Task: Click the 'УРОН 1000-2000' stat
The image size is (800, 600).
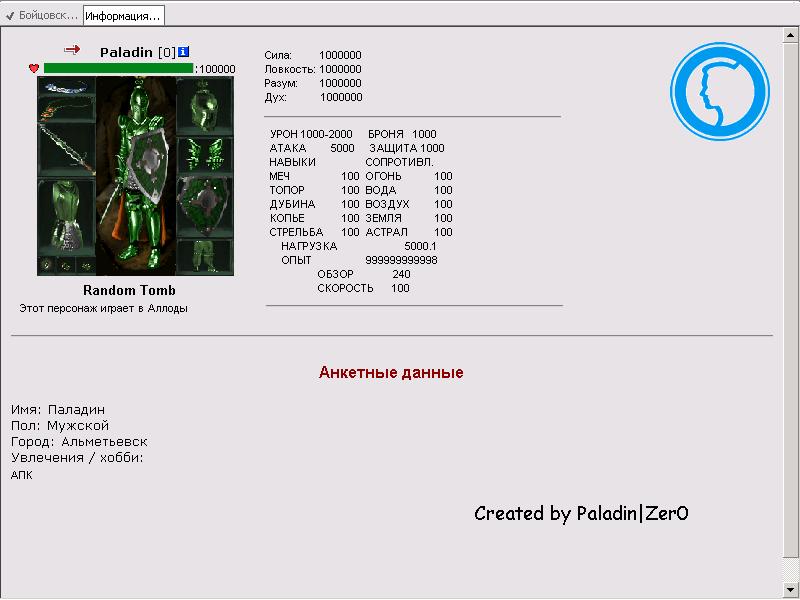Action: pos(311,134)
